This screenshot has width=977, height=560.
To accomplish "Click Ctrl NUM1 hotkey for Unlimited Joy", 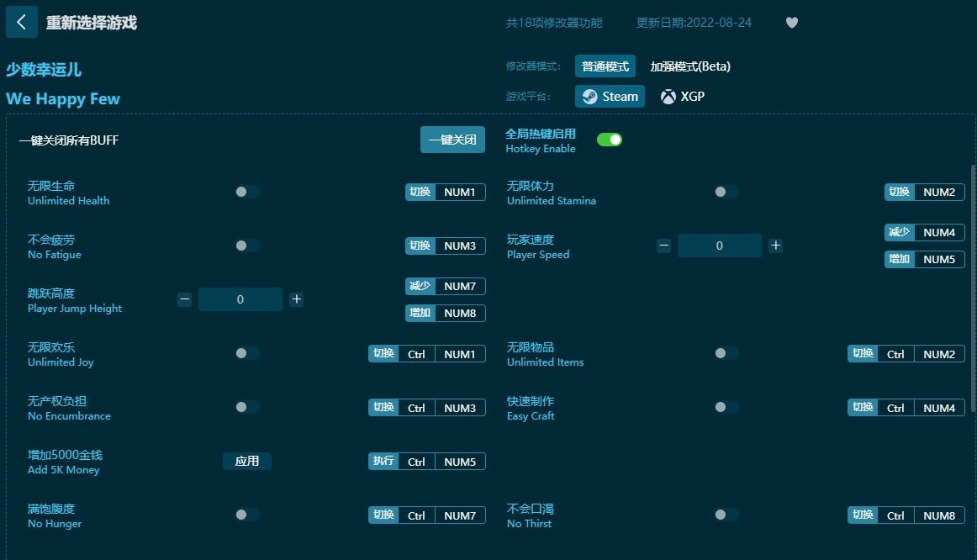I will tap(427, 354).
